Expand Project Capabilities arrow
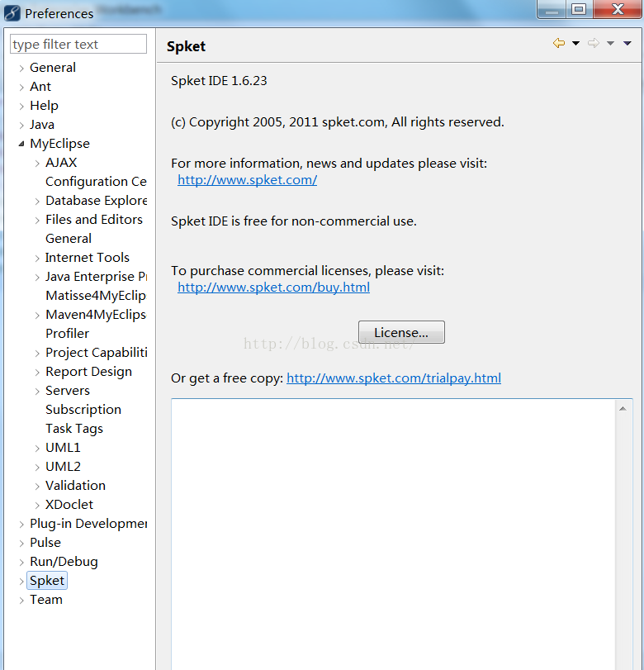 (x=37, y=354)
